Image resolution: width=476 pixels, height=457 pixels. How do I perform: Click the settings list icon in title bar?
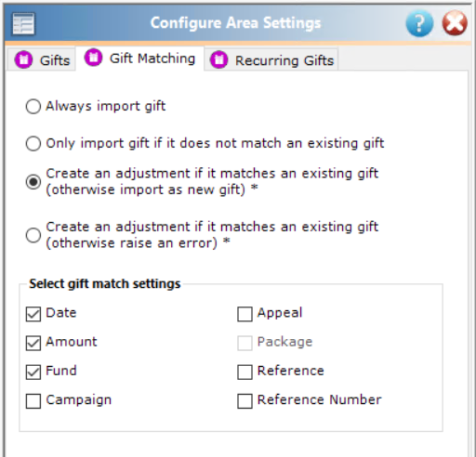(x=23, y=24)
